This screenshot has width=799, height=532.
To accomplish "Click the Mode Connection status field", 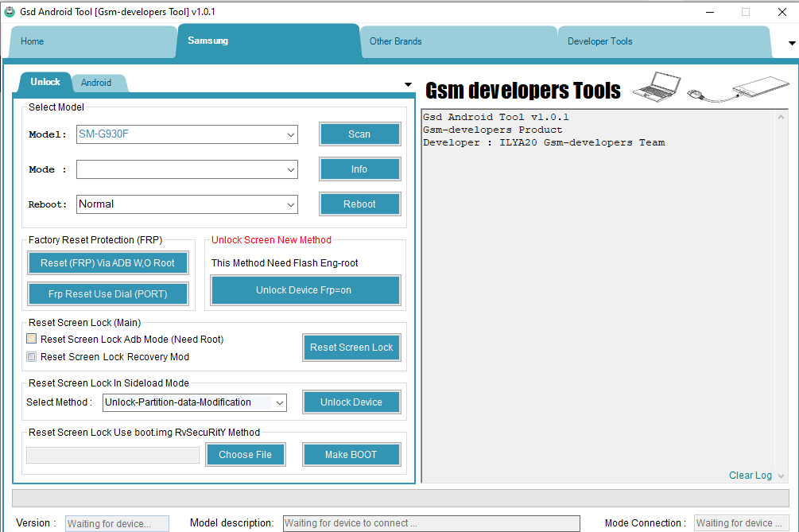I will pos(742,523).
